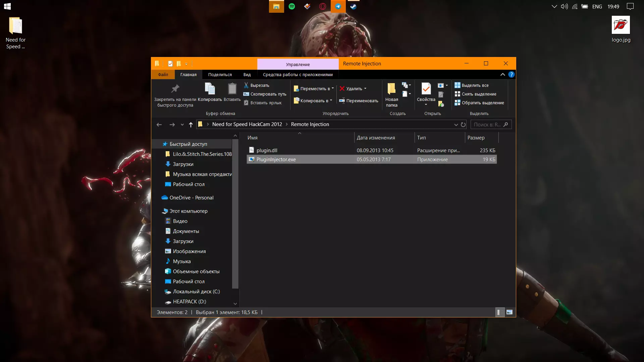
Task: Open the Properties (Свойства) checkmark icon
Action: (426, 89)
